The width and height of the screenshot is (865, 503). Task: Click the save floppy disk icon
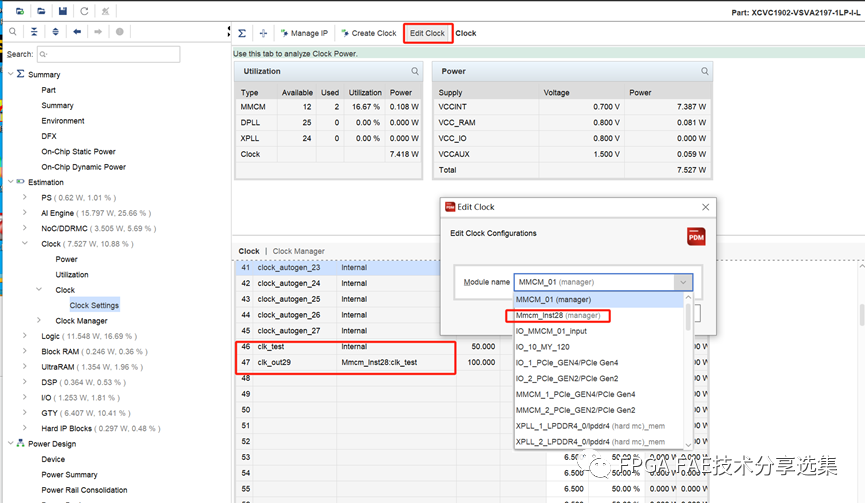[x=63, y=11]
